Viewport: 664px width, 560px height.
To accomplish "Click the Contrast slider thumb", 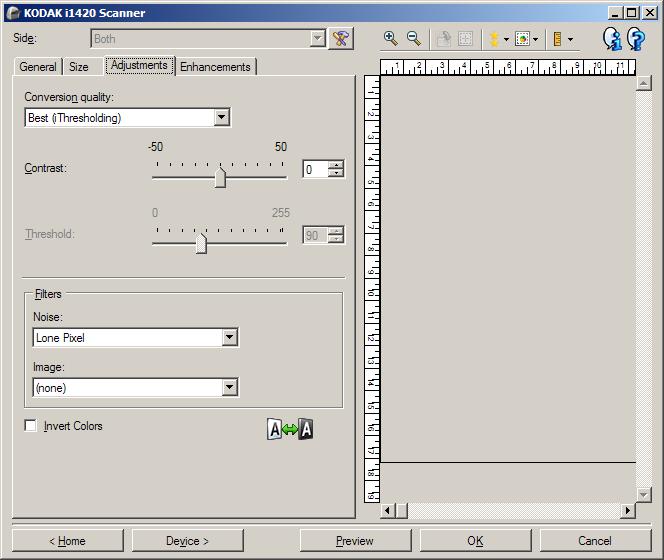I will coord(220,177).
